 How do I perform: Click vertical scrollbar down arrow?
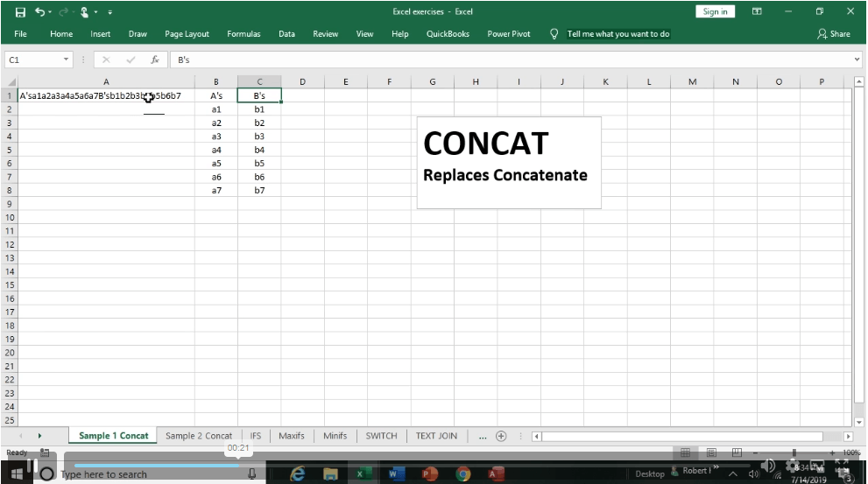(858, 422)
